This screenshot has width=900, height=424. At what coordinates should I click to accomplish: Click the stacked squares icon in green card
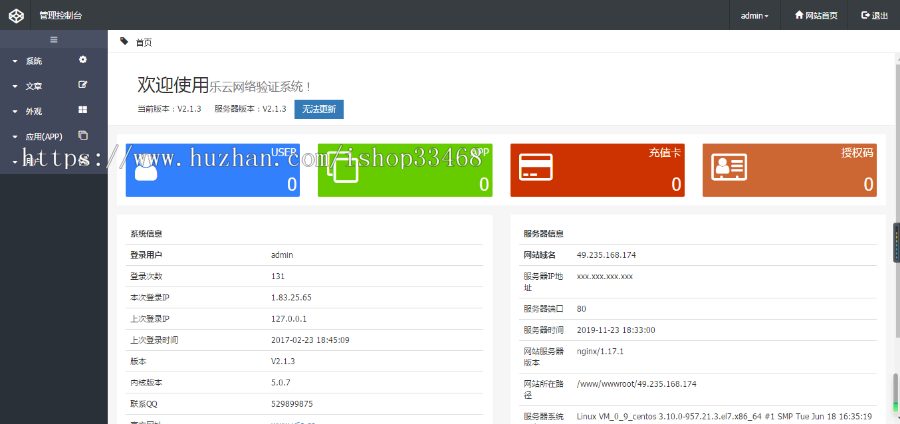pyautogui.click(x=342, y=168)
